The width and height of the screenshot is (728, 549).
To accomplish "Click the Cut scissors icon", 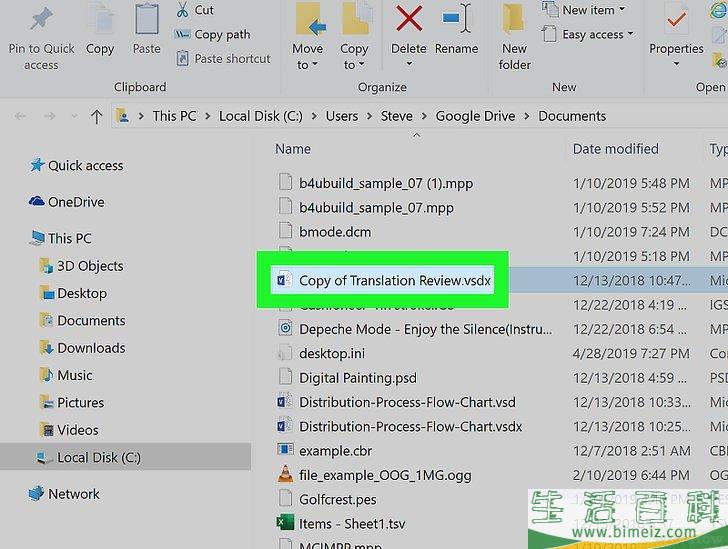I will [182, 10].
